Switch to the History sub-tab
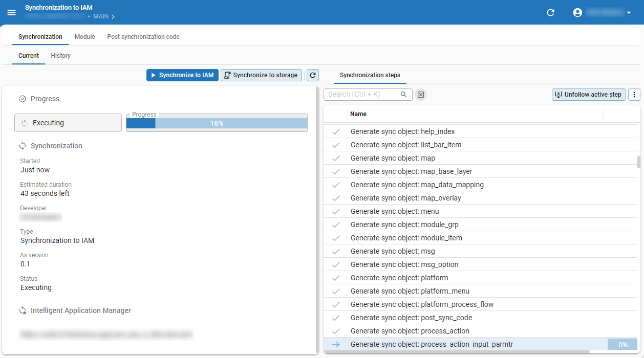The height and width of the screenshot is (358, 644). (x=61, y=56)
